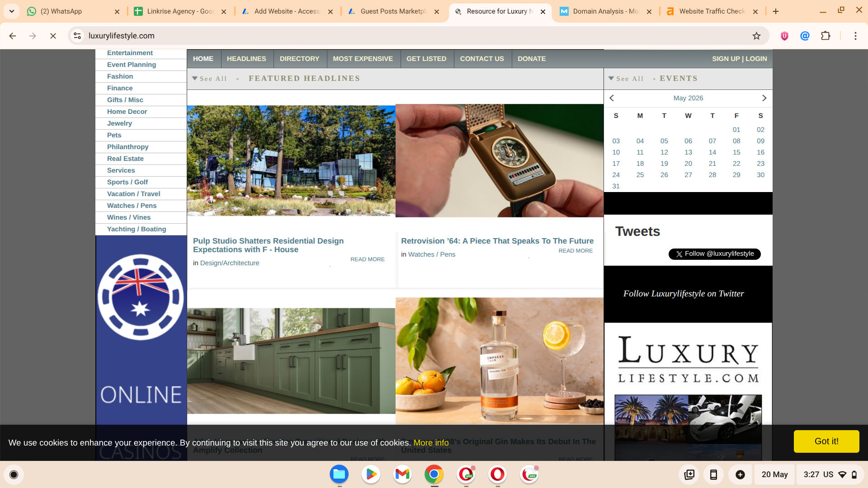Screen dimensions: 868x488
Task: Open the MOST EXPENSIVE menu item
Action: 363,59
